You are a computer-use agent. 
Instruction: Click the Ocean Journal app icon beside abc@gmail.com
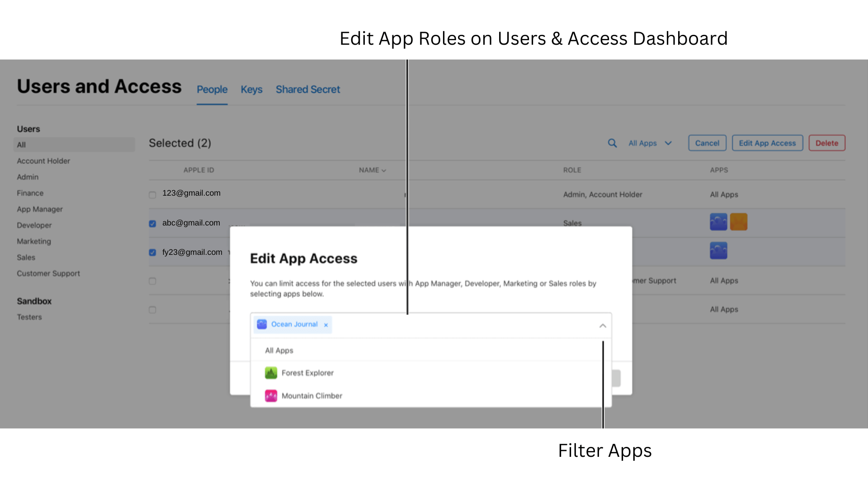718,221
